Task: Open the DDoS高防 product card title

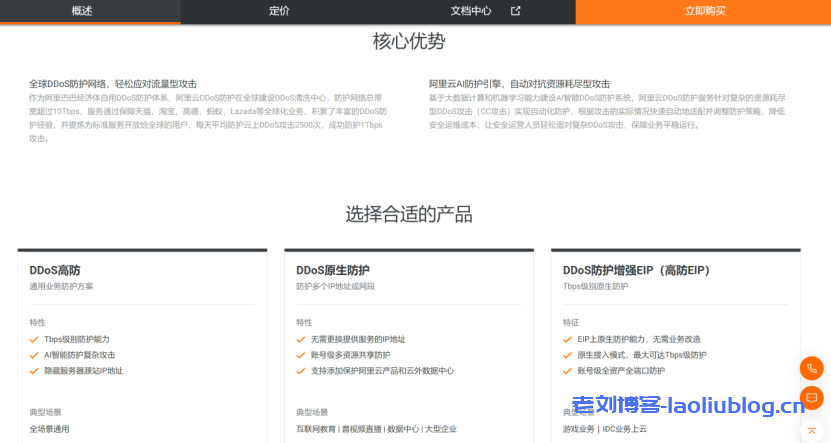Action: click(55, 270)
